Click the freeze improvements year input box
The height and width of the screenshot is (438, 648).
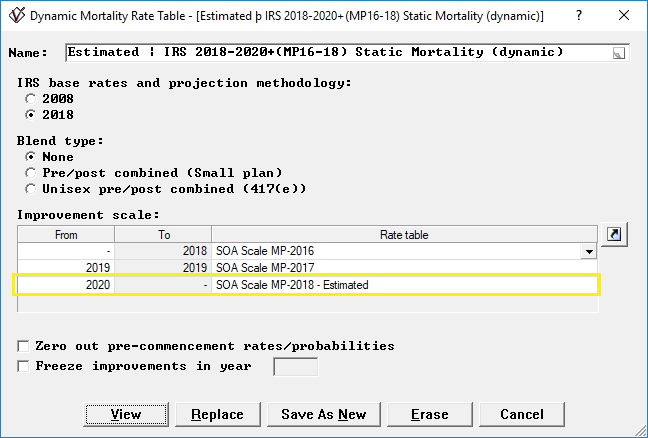[x=295, y=367]
